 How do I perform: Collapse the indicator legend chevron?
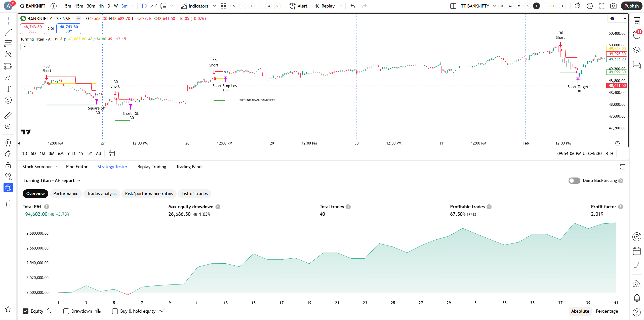click(x=25, y=47)
